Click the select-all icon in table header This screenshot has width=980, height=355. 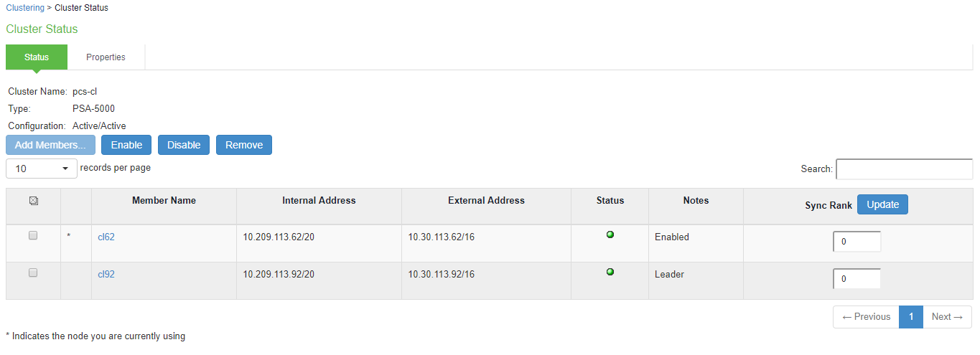click(x=33, y=201)
